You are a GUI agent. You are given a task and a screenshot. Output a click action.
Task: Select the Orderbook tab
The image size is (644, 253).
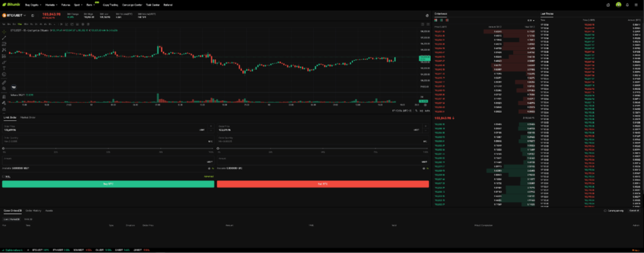[441, 14]
